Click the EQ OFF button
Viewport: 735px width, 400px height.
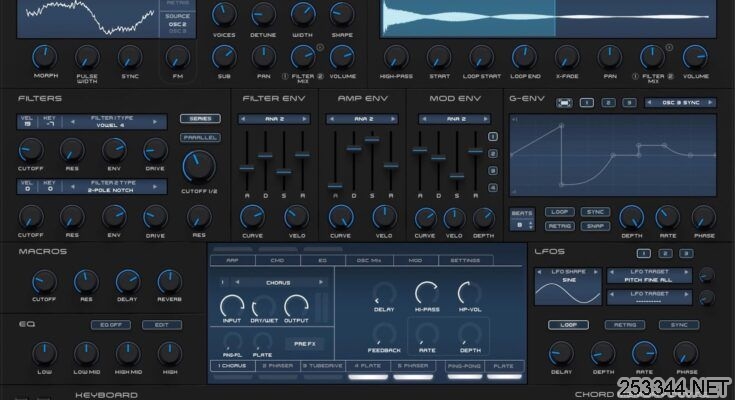click(111, 325)
